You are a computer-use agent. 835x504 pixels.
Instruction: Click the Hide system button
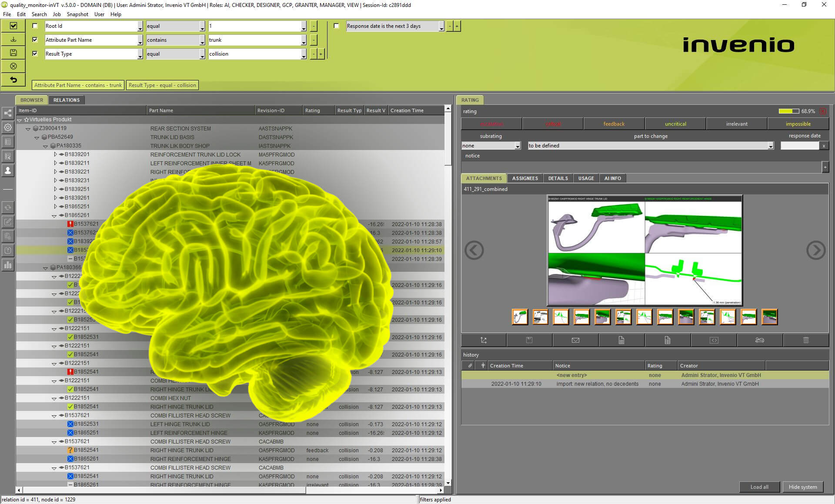click(x=803, y=487)
